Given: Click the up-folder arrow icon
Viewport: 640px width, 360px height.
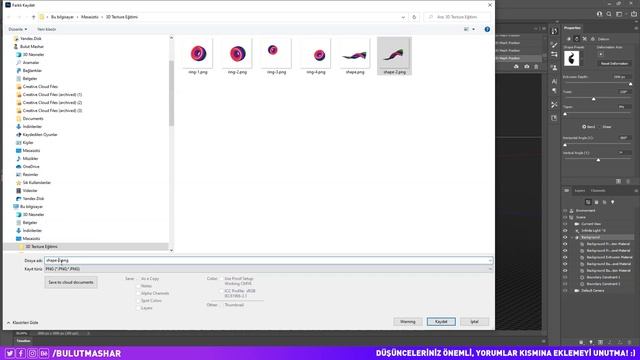Looking at the screenshot, I should [33, 17].
